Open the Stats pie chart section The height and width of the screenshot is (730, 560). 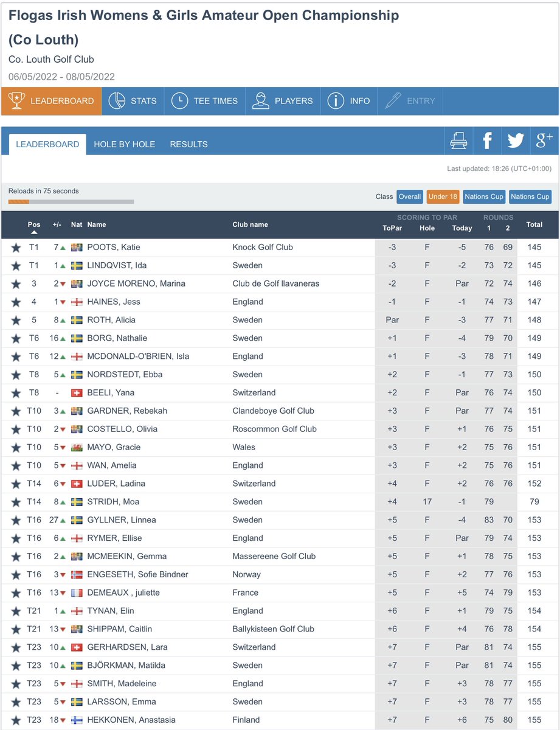point(133,101)
